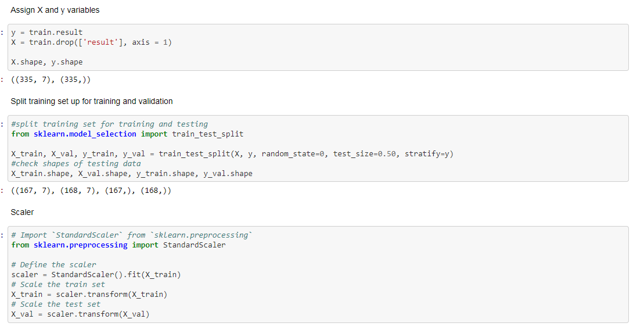The image size is (644, 330).
Task: Click the X.shape, y.shape line
Action: [x=46, y=62]
